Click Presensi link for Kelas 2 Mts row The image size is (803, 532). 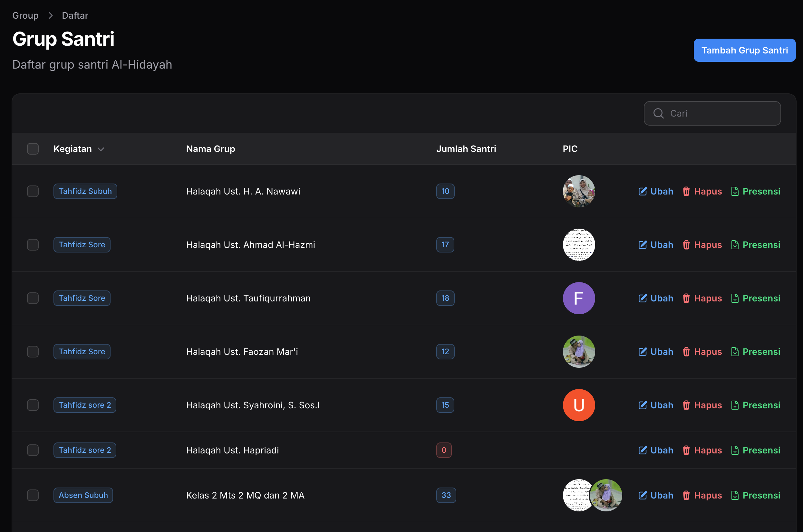(756, 495)
